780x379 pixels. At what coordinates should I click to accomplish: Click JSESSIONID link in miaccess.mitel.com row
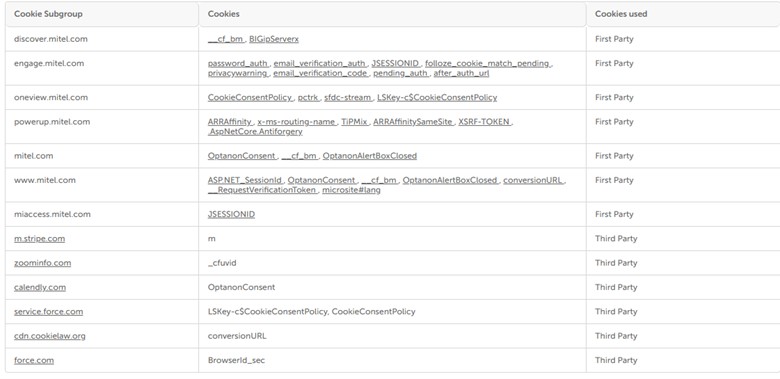[x=231, y=214]
